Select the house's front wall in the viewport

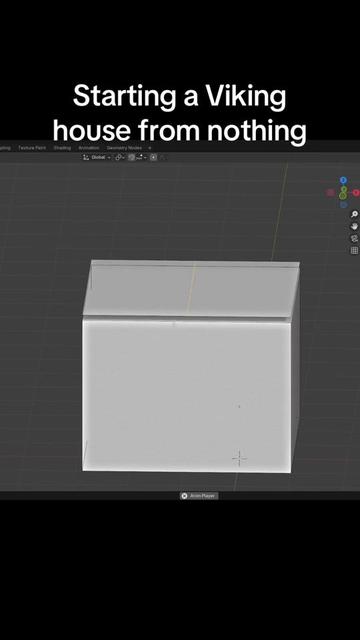point(187,396)
